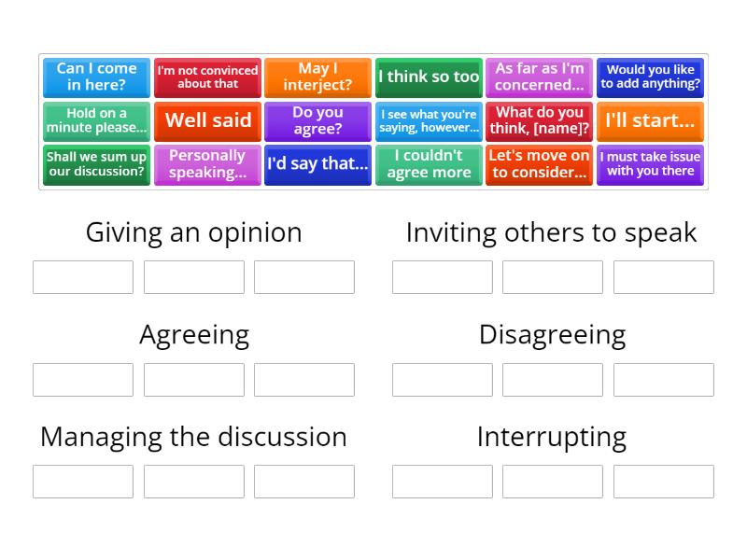Select "Shall we sum up our discussion?" tile
This screenshot has width=747, height=560.
[96, 164]
